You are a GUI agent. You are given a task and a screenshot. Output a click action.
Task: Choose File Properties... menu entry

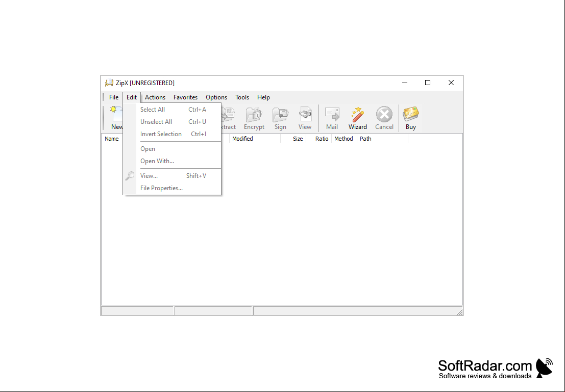tap(172, 188)
